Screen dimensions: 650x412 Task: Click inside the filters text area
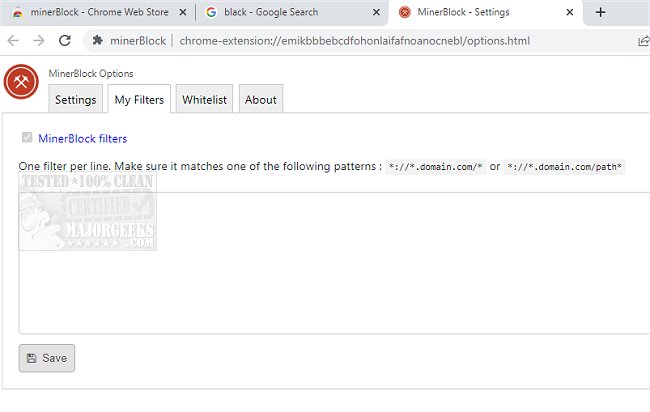pyautogui.click(x=334, y=262)
